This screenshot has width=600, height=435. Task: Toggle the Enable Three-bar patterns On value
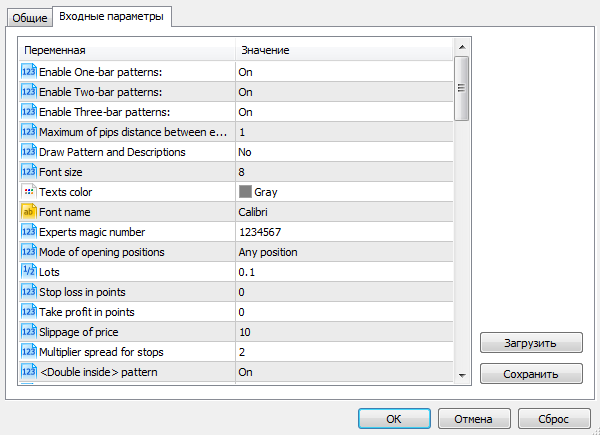tap(245, 112)
